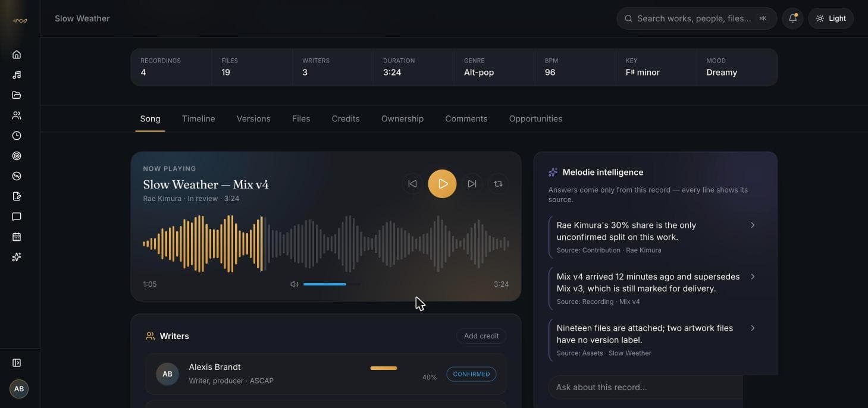This screenshot has height=408, width=868.
Task: Open the notifications bell
Action: [x=792, y=18]
